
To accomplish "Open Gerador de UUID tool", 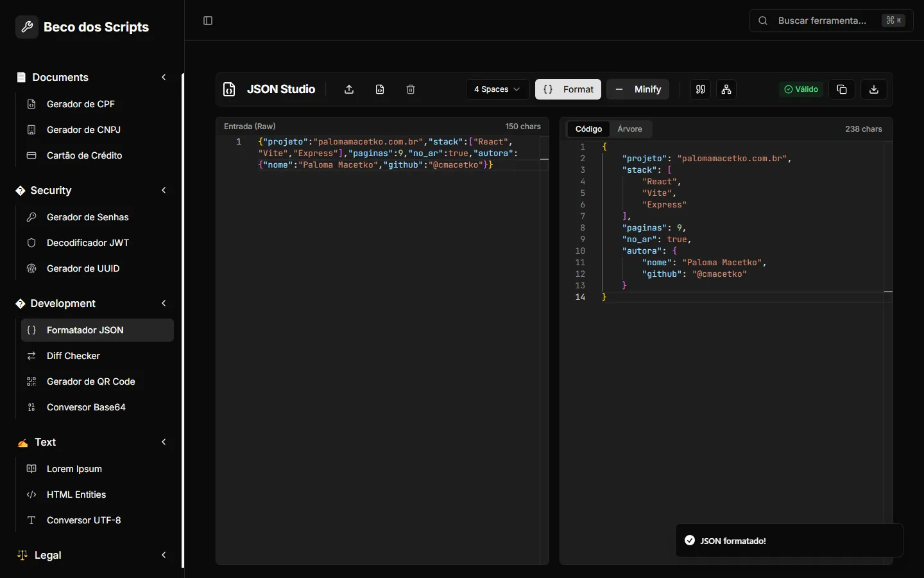I will tap(98, 268).
